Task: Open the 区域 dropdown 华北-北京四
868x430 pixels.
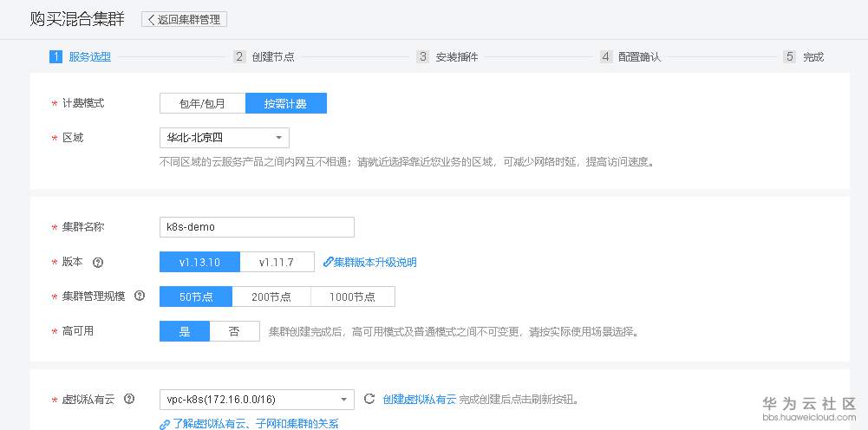Action: 225,138
